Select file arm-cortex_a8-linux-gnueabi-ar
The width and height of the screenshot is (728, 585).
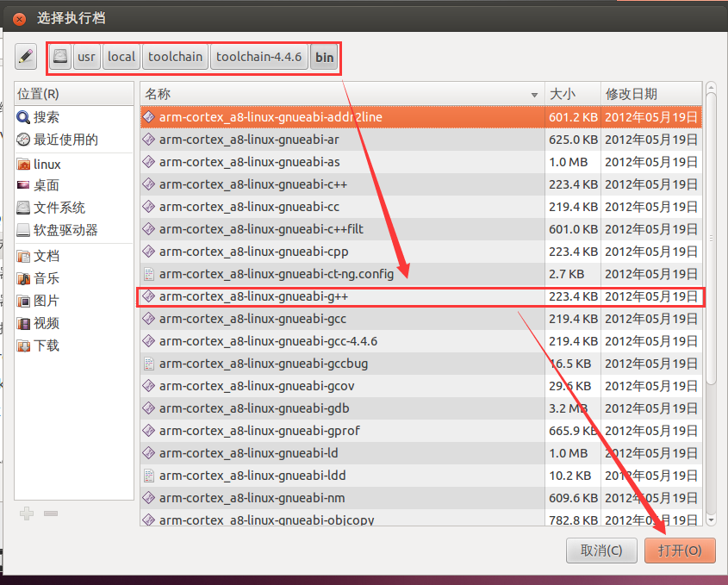(421, 140)
